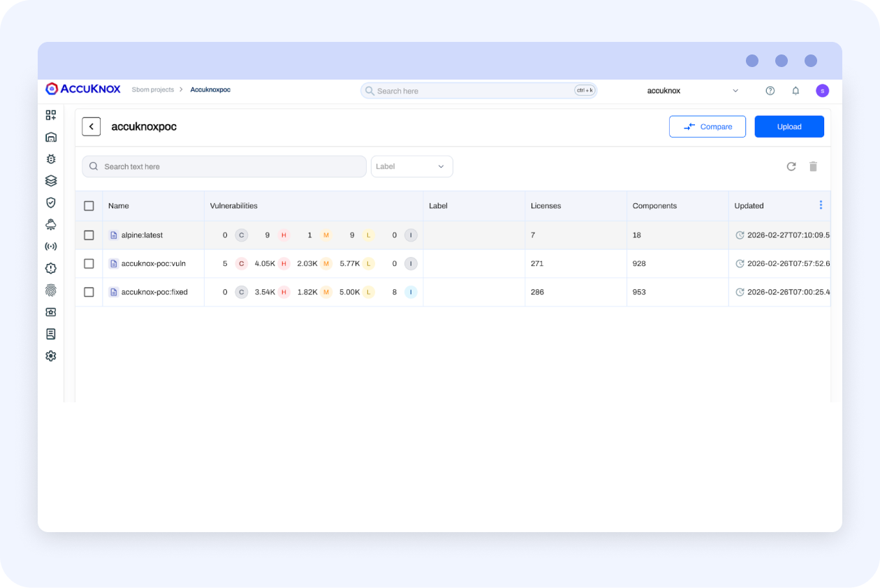Viewport: 880px width, 588px height.
Task: Click the refresh icon above the table
Action: point(791,166)
